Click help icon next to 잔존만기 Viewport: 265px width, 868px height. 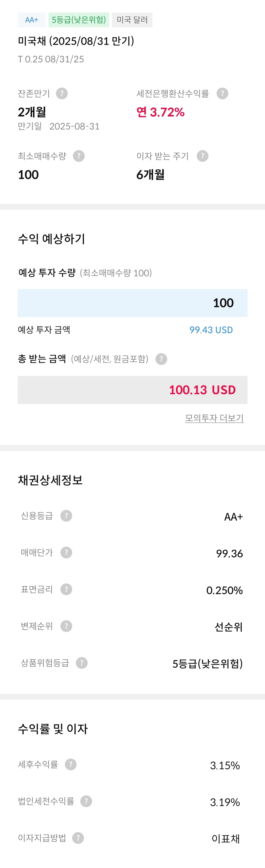[62, 93]
